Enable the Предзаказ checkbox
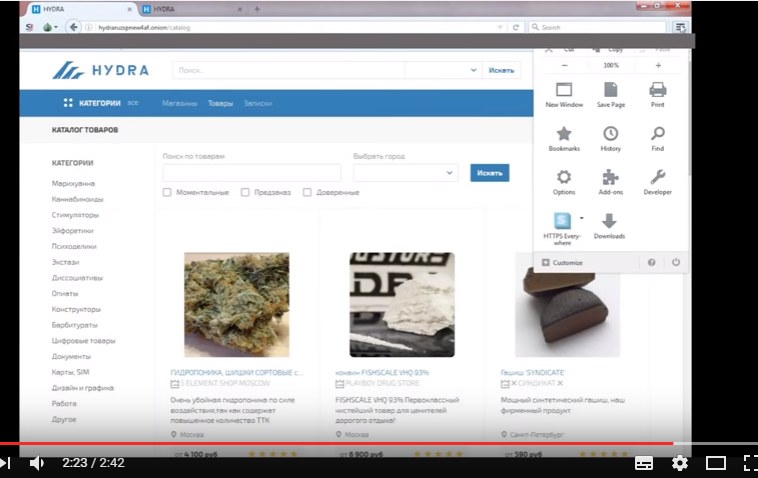This screenshot has width=758, height=478. point(245,192)
